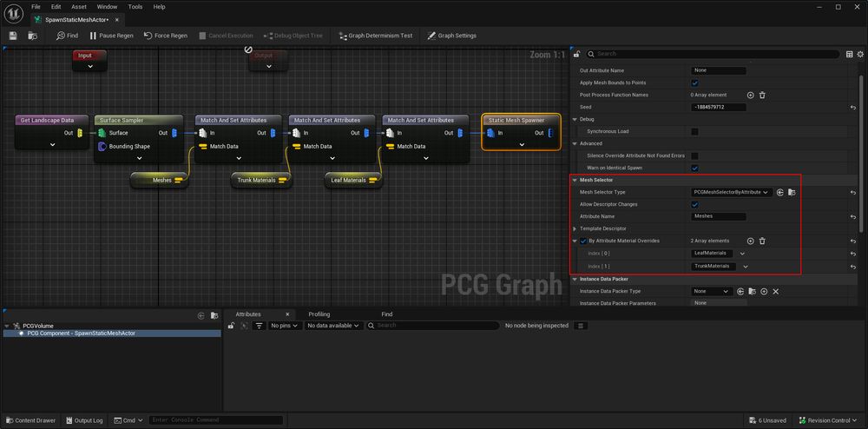
Task: Open the File menu
Action: 36,7
